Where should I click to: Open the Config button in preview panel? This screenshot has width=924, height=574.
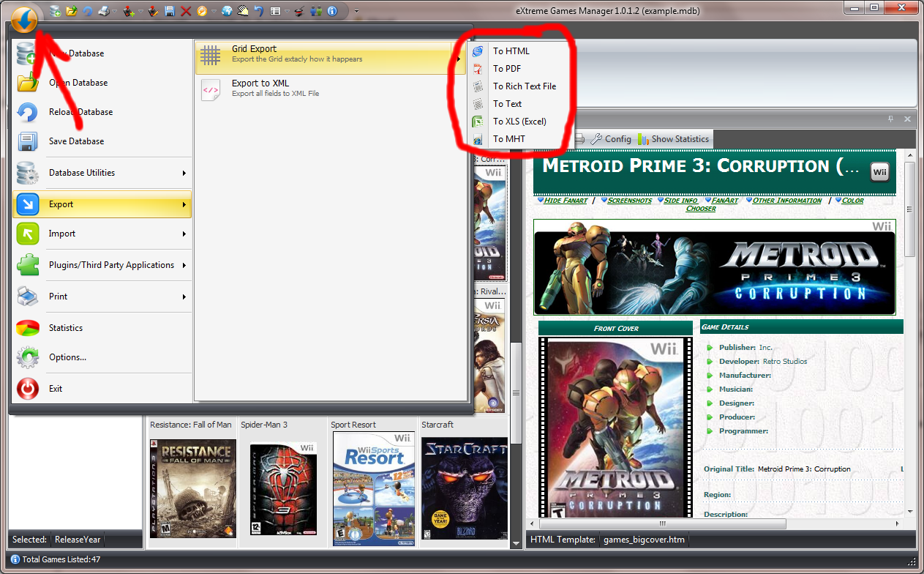pos(611,138)
